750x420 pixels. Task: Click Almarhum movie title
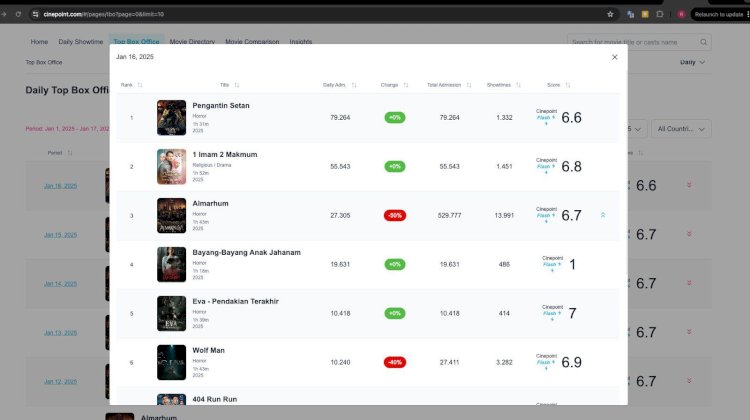point(210,203)
